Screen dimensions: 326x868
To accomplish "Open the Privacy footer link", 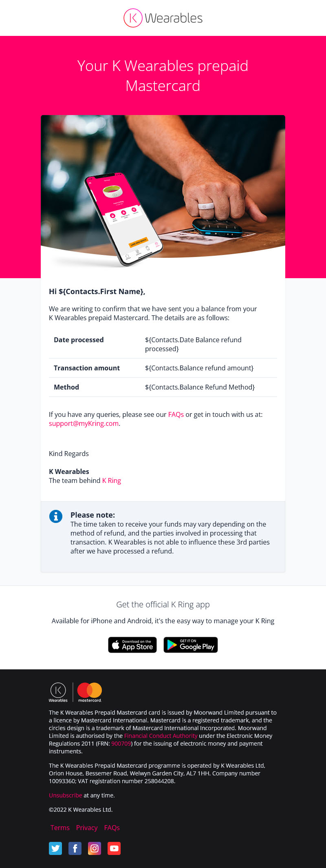I will pos(87,828).
